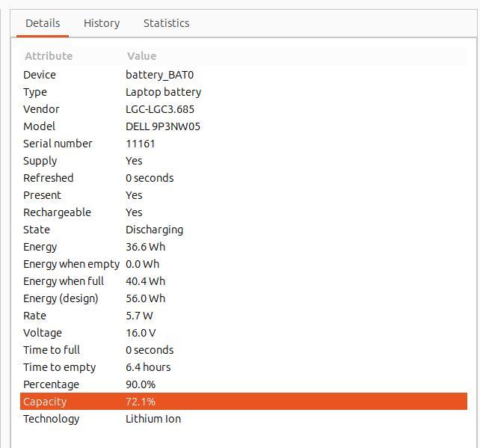Select the Voltage 16.0 V row

point(244,333)
